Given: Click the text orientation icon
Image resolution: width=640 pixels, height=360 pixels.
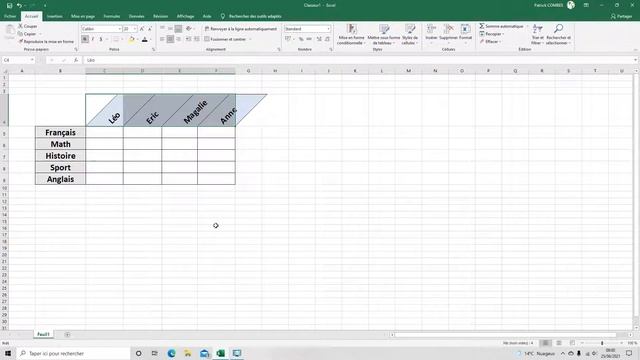Looking at the screenshot, I should (x=189, y=29).
